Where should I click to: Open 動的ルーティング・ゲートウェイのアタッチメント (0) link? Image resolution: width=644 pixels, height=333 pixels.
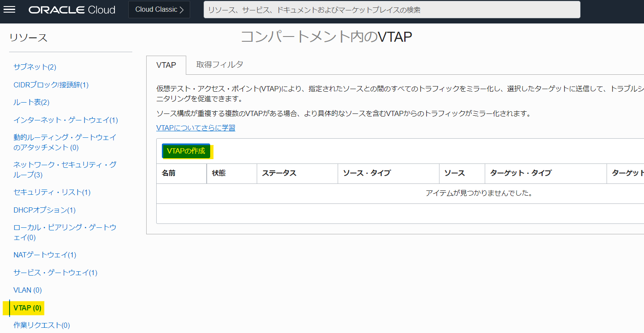click(x=65, y=142)
